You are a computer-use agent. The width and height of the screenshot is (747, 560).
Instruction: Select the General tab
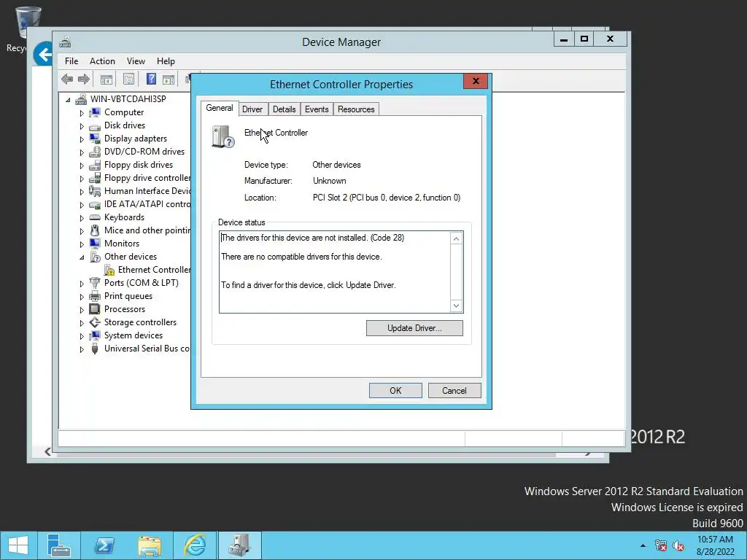pos(219,108)
